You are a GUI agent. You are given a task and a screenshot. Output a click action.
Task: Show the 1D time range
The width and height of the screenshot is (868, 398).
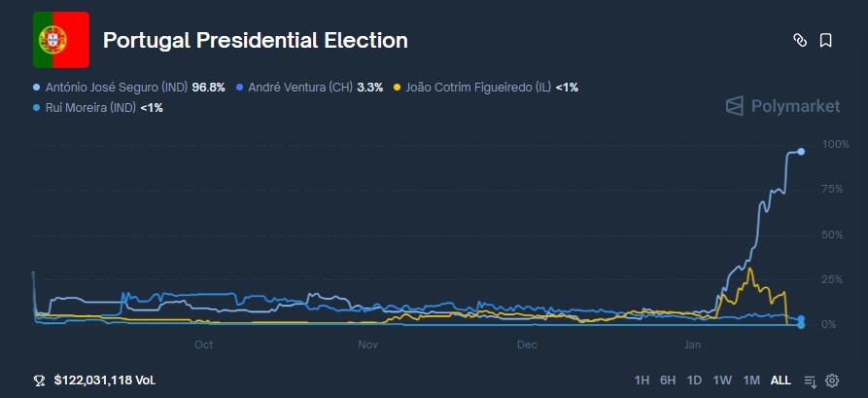tap(694, 380)
